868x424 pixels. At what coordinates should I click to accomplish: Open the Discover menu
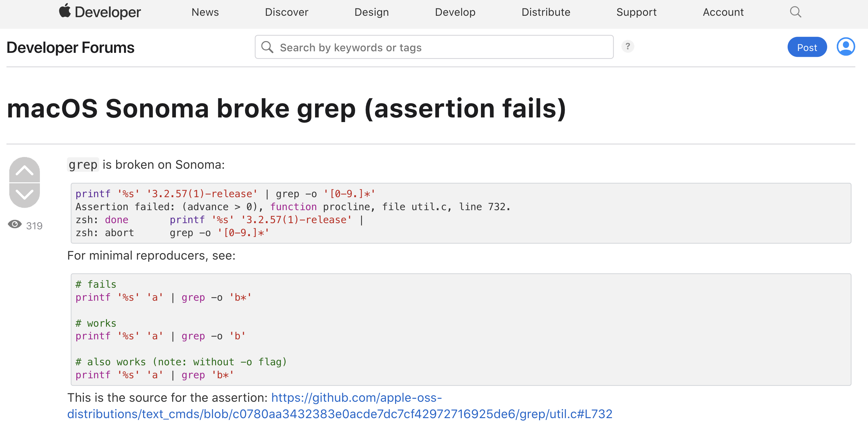click(287, 12)
